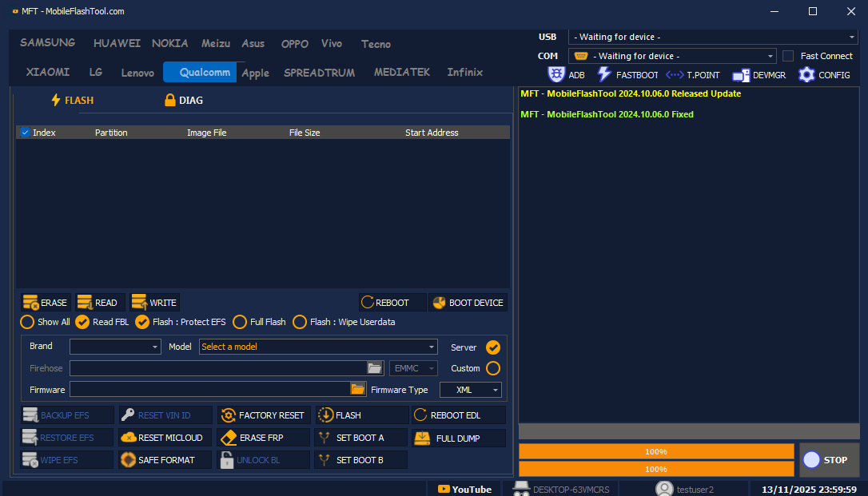Launch DEVMGR device manager
868x496 pixels.
(x=759, y=74)
